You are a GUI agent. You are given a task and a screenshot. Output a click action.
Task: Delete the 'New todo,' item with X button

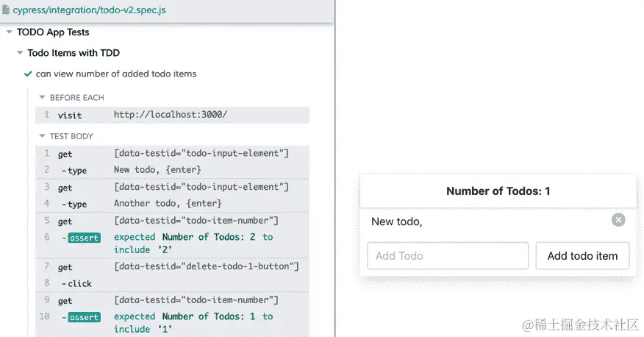tap(618, 220)
